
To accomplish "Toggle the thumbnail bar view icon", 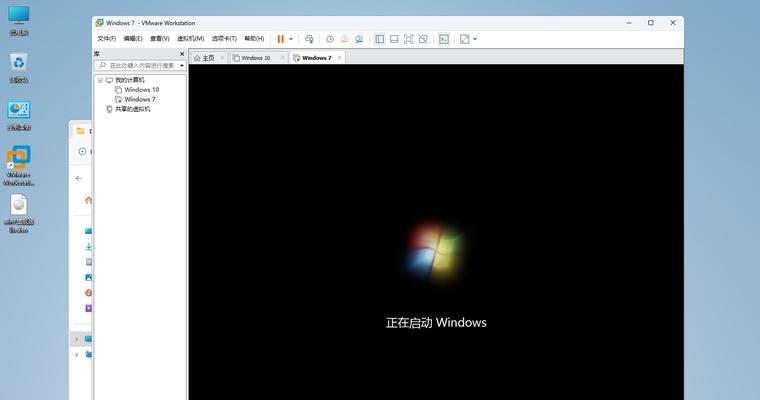I will tap(394, 39).
